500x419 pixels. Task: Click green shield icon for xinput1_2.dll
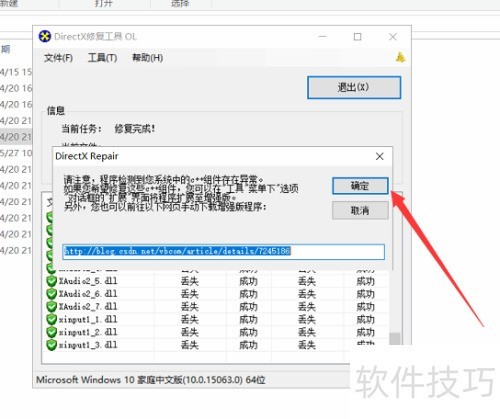tap(52, 332)
